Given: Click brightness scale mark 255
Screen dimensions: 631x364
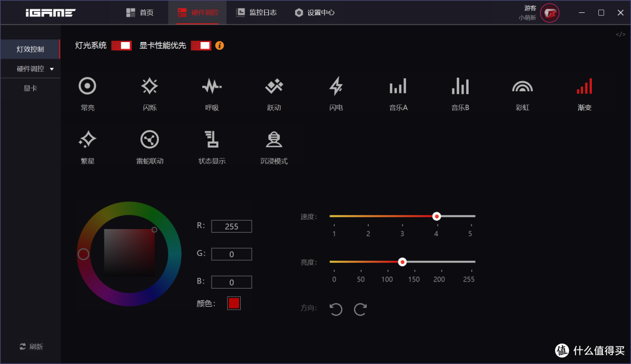Looking at the screenshot, I should [x=469, y=279].
